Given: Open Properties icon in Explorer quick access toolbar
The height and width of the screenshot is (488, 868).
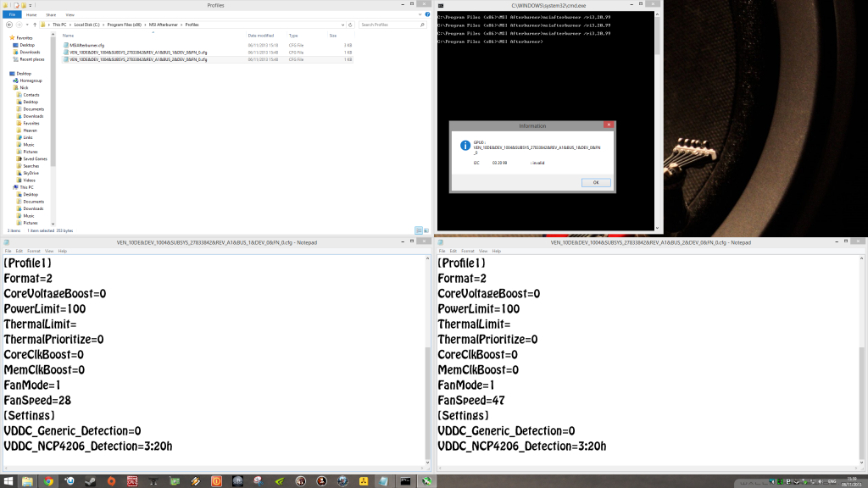Looking at the screenshot, I should pos(16,5).
